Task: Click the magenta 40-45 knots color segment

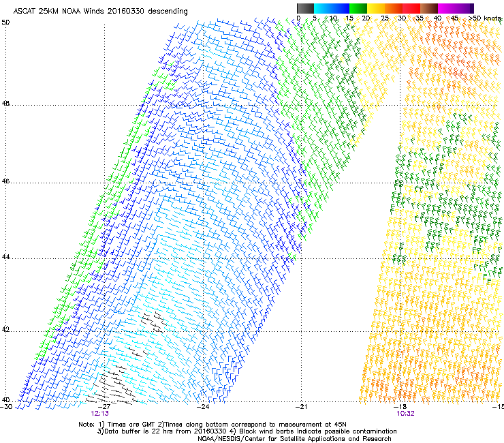Action: (447, 8)
